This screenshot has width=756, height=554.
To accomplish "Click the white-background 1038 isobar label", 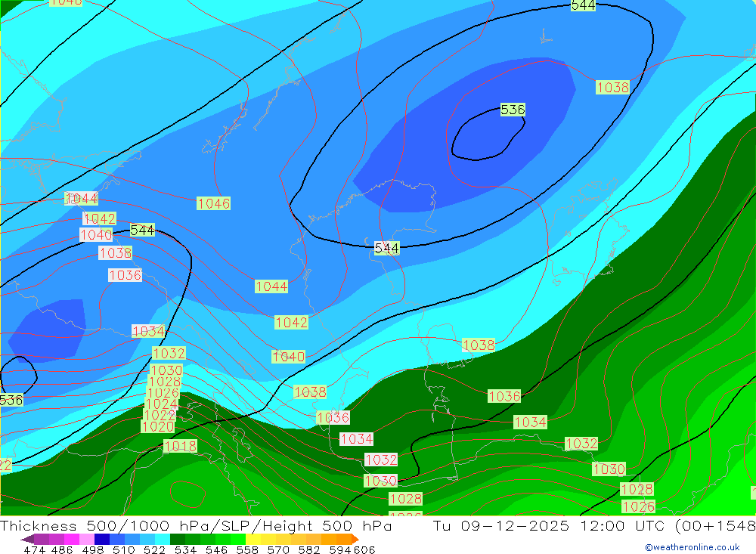I will (115, 252).
